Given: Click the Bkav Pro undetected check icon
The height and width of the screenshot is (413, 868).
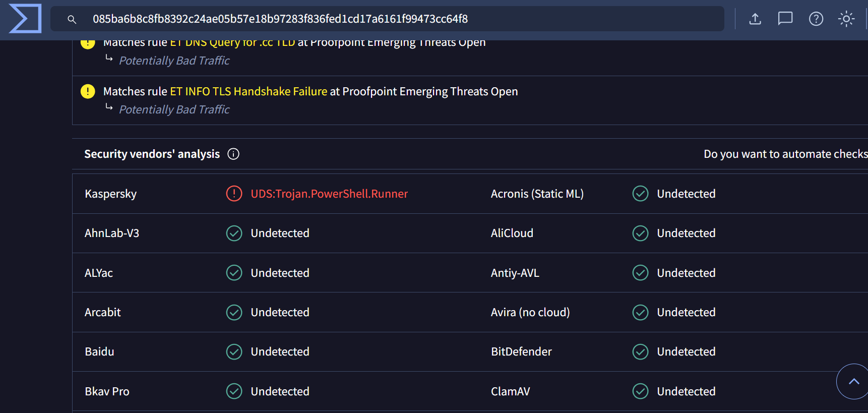Looking at the screenshot, I should [x=234, y=391].
